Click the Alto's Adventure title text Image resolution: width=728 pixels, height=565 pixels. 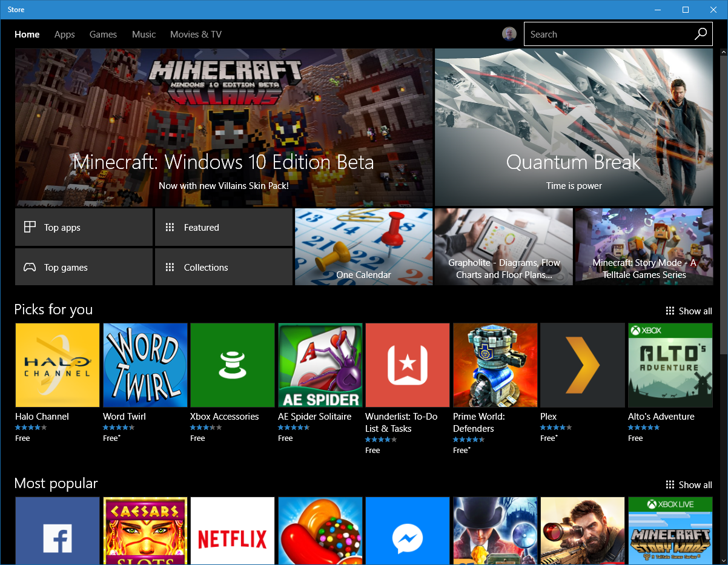661,417
